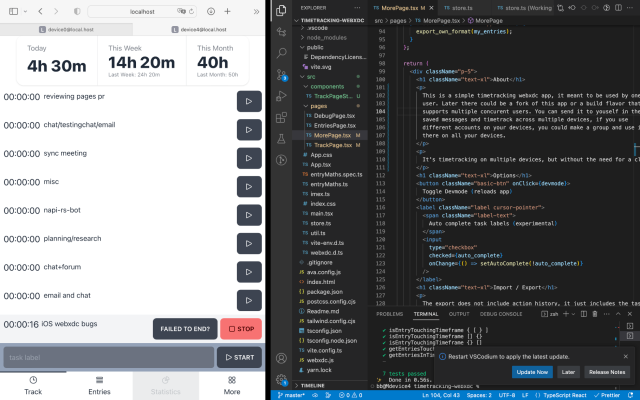The width and height of the screenshot is (640, 400).
Task: Collapse the pages folder in file tree
Action: coord(302,105)
